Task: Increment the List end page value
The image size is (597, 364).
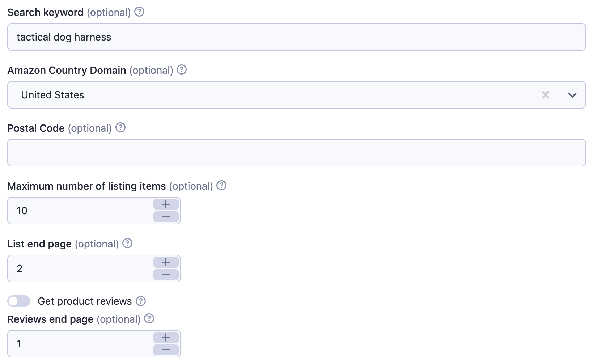Action: coord(166,262)
